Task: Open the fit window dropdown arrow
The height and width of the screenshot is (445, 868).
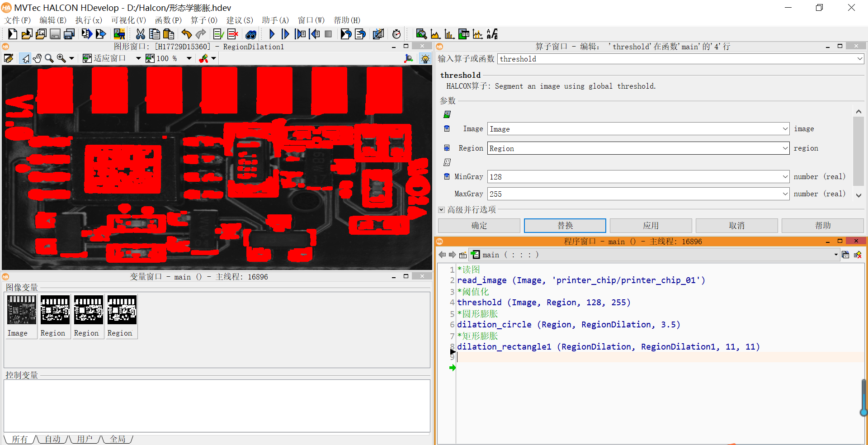Action: [x=138, y=58]
